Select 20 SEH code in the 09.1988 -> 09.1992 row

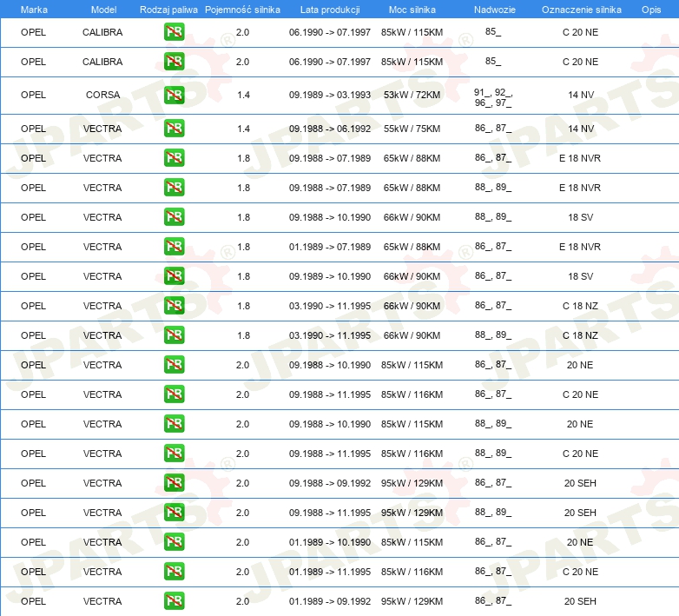(x=580, y=483)
